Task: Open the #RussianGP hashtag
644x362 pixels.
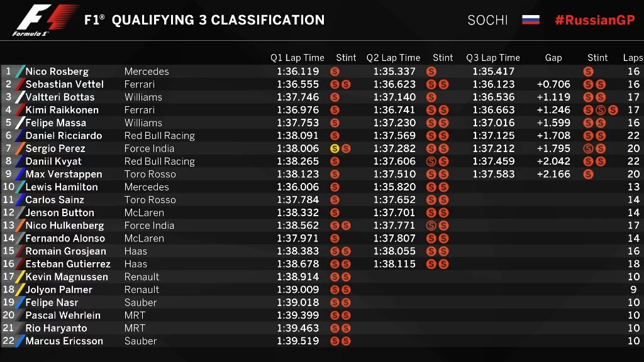Action: coord(594,20)
